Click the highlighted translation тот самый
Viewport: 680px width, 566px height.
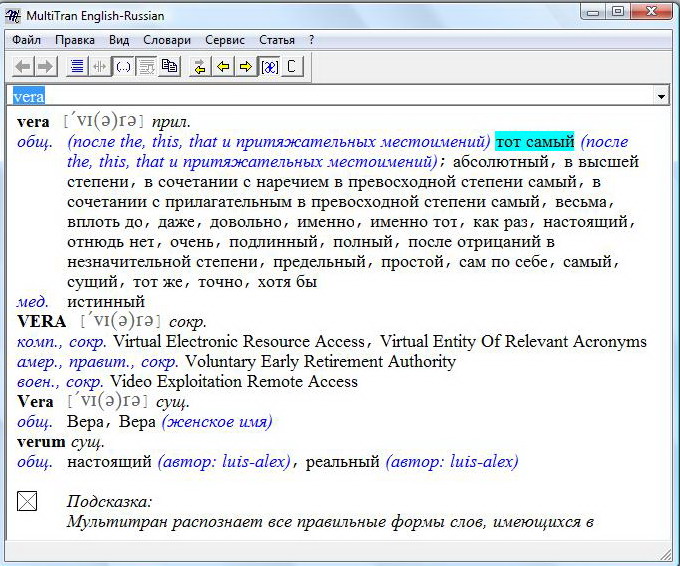(535, 141)
